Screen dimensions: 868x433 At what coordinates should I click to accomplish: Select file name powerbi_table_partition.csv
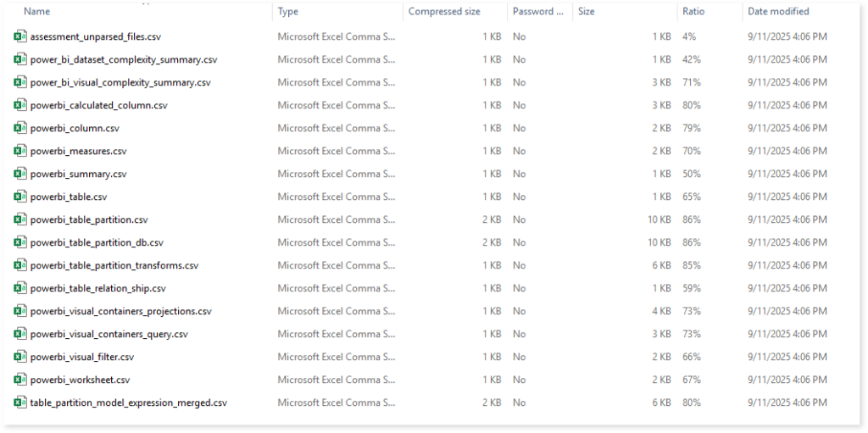(89, 219)
